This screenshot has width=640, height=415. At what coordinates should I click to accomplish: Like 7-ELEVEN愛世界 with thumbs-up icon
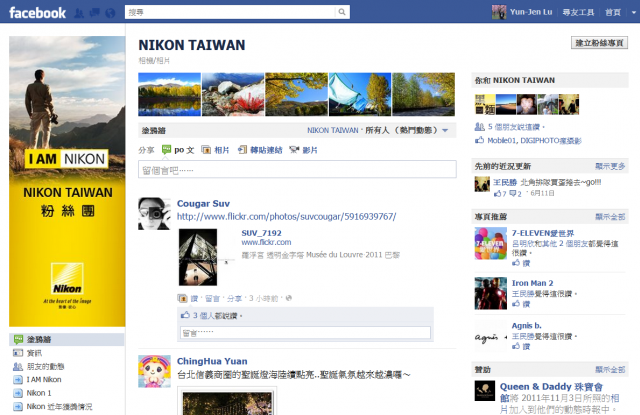pyautogui.click(x=516, y=263)
